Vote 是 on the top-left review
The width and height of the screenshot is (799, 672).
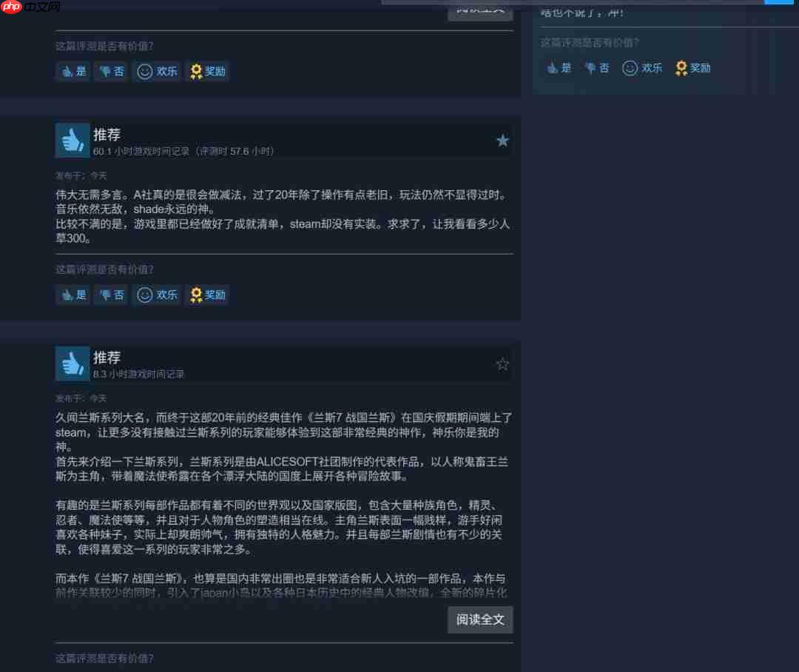tap(73, 71)
